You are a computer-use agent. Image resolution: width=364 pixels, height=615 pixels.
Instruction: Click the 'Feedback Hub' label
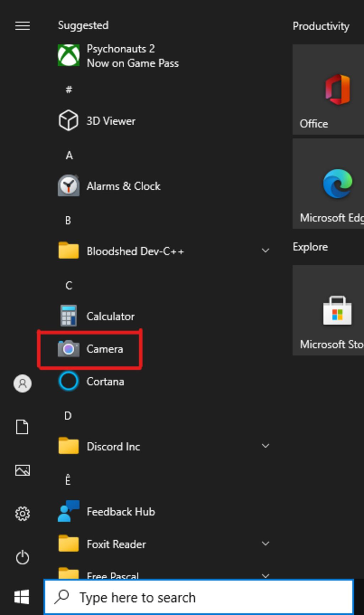pos(121,511)
